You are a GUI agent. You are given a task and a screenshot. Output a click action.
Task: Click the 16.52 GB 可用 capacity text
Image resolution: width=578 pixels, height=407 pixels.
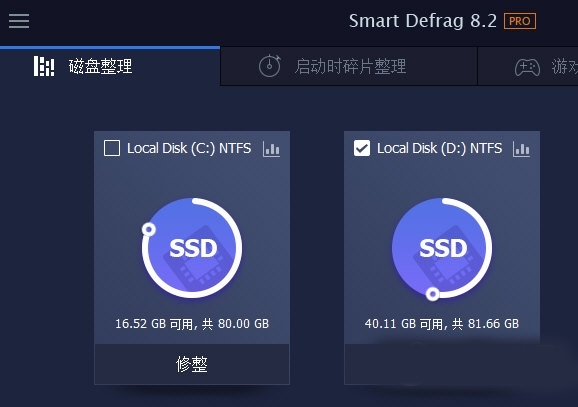192,324
